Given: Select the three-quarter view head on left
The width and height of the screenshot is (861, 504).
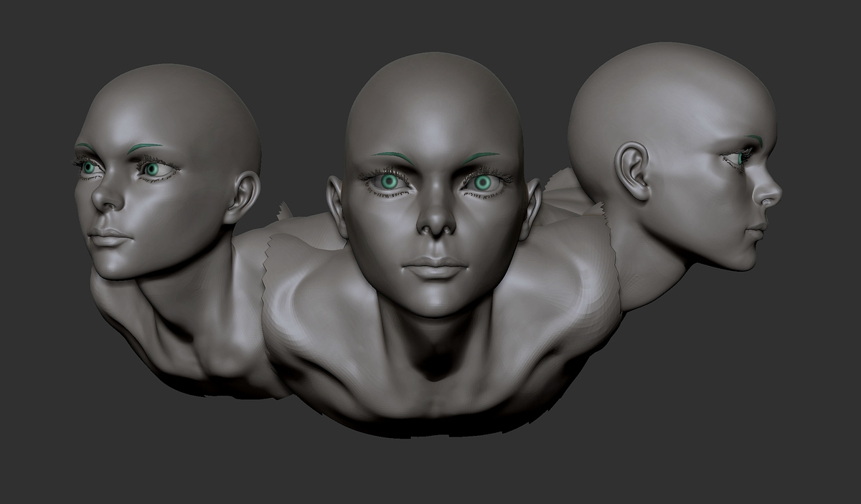Looking at the screenshot, I should coord(168,172).
